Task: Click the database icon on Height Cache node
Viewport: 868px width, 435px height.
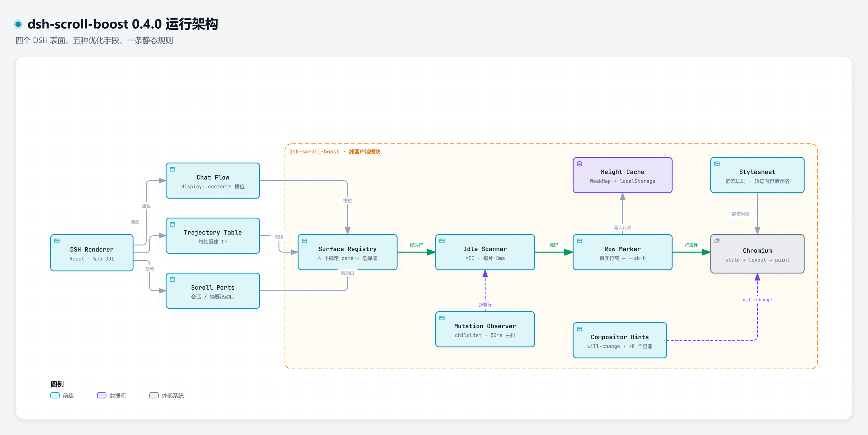Action: [x=579, y=164]
